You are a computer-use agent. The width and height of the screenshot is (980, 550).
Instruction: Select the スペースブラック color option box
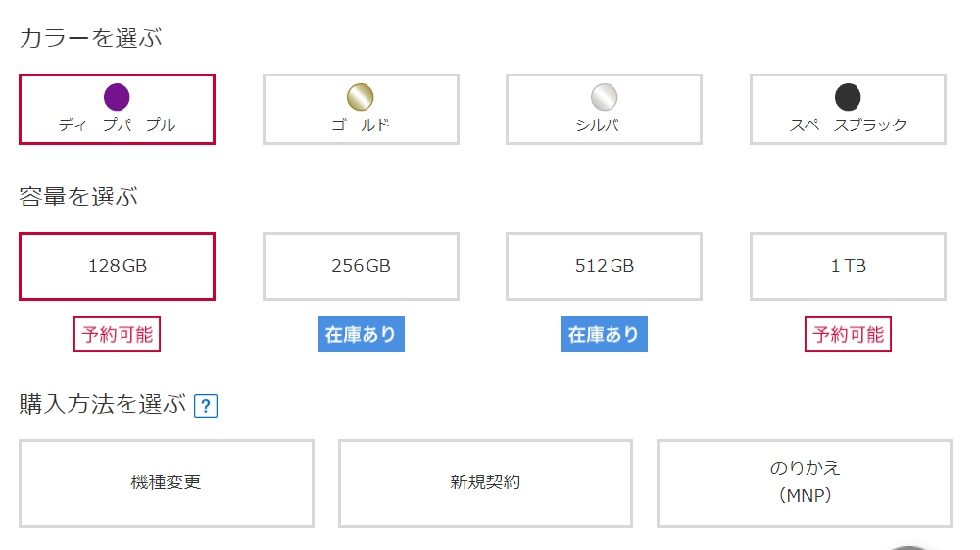(x=848, y=110)
